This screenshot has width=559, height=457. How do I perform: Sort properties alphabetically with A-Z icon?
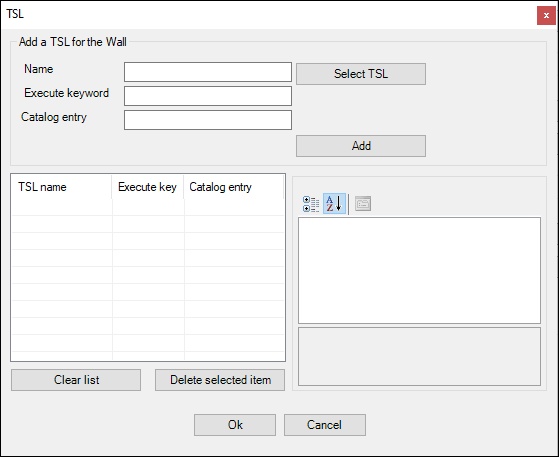click(x=334, y=204)
